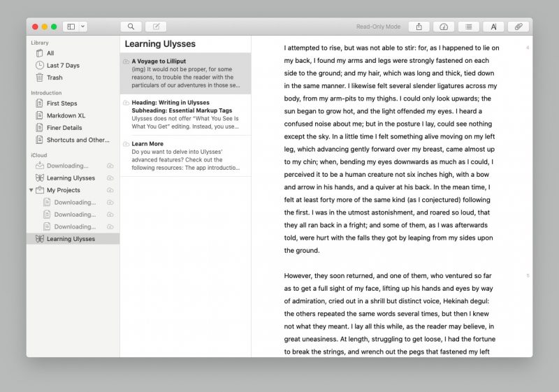Open the A Voyage to Lilliput sheet
Viewport: 559px width, 392px height.
coord(185,73)
